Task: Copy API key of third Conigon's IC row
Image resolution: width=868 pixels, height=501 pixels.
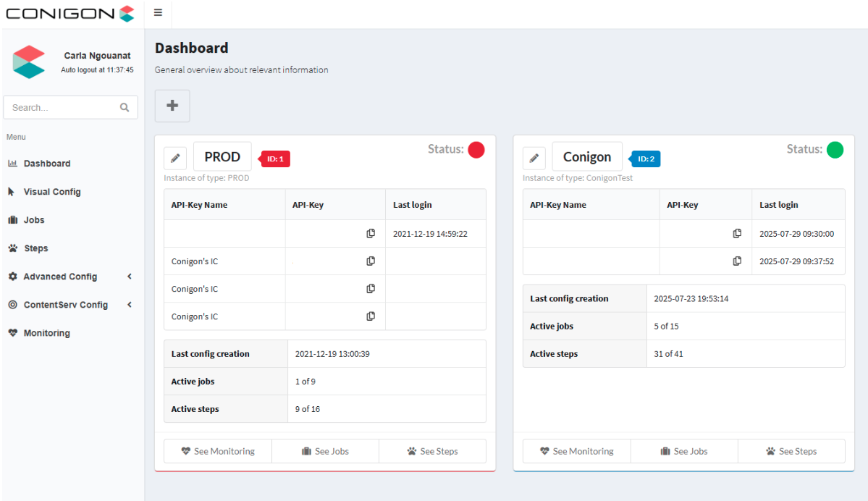Action: click(371, 316)
